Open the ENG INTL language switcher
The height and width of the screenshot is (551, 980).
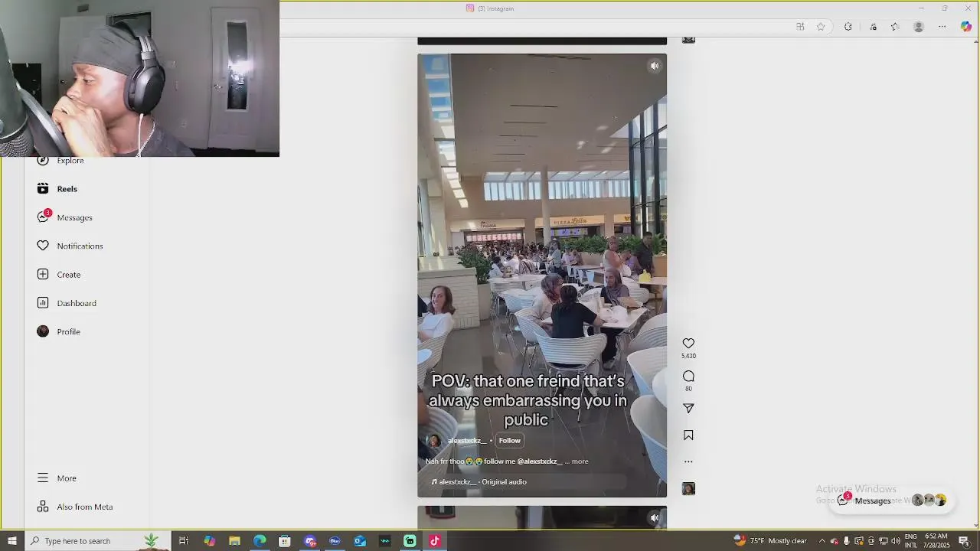point(910,541)
